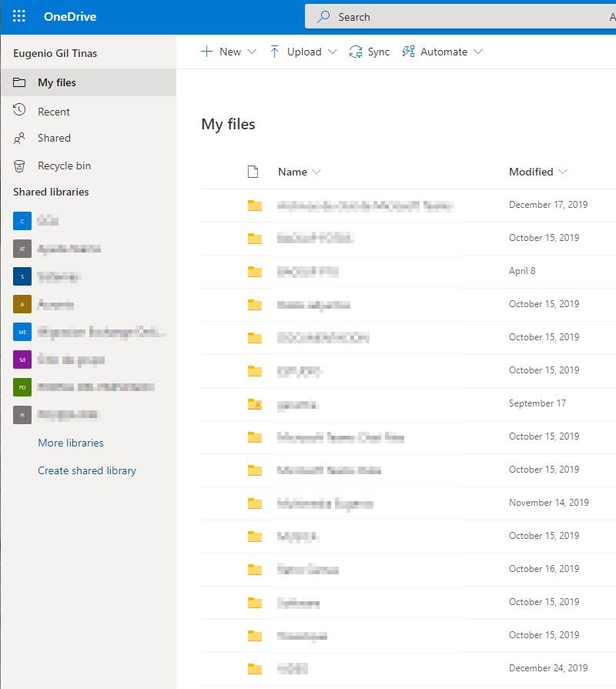
Task: Click the More libraries link
Action: coord(69,443)
